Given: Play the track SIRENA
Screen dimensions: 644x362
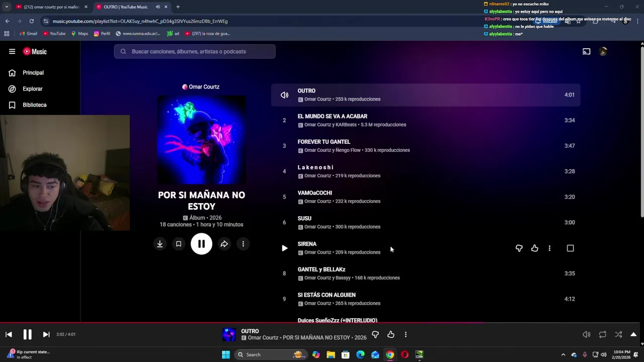Looking at the screenshot, I should coord(284,248).
